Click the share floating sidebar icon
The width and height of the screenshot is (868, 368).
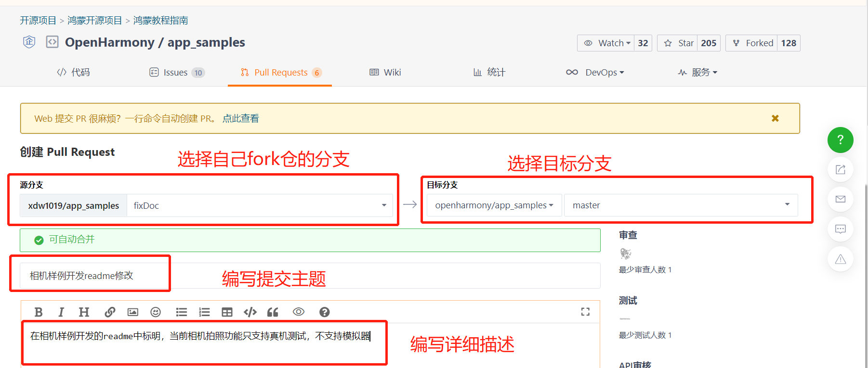click(x=841, y=170)
